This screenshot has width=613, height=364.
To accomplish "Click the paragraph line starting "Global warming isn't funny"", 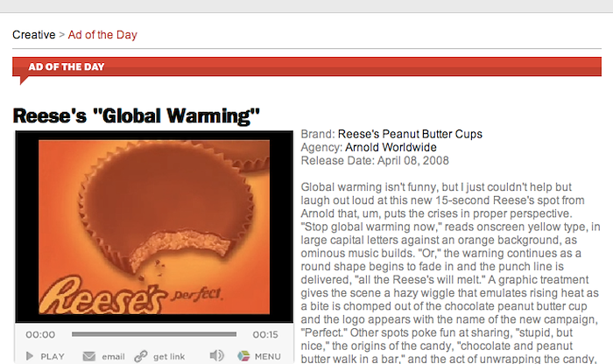I will click(x=436, y=187).
